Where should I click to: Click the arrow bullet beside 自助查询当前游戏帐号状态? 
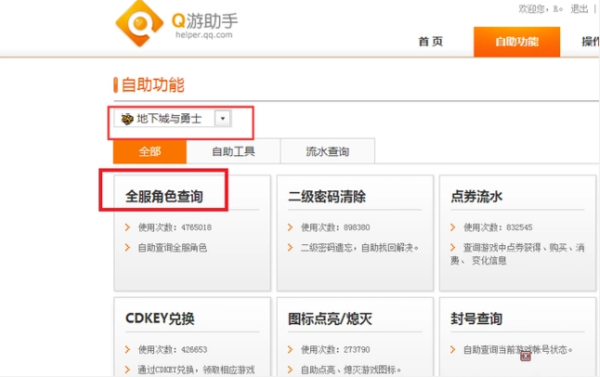(x=453, y=349)
